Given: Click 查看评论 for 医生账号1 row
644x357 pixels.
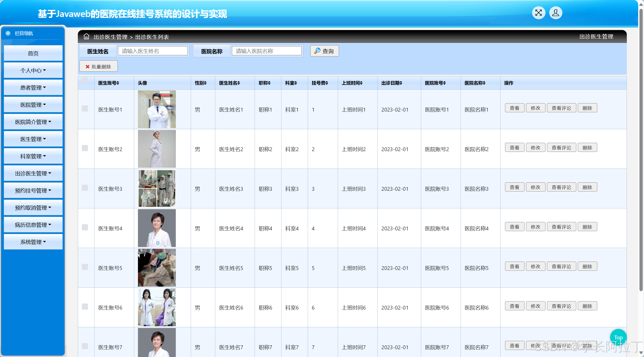Looking at the screenshot, I should (561, 108).
